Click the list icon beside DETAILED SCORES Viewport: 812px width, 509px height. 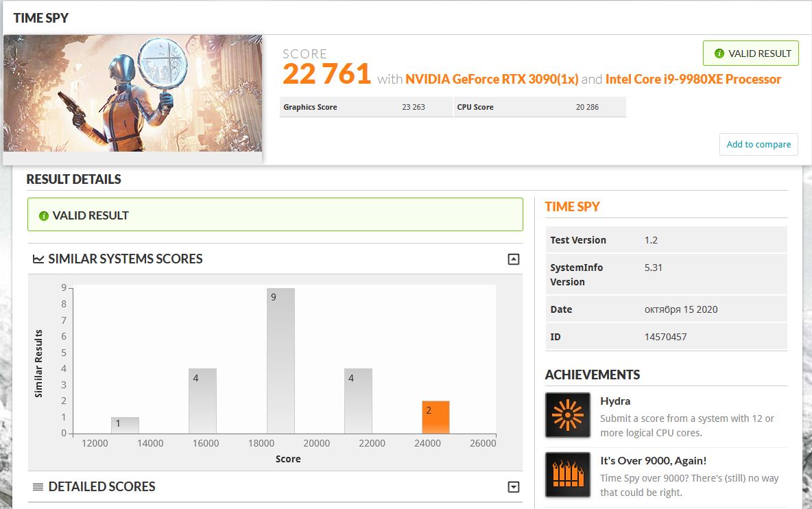[x=38, y=486]
